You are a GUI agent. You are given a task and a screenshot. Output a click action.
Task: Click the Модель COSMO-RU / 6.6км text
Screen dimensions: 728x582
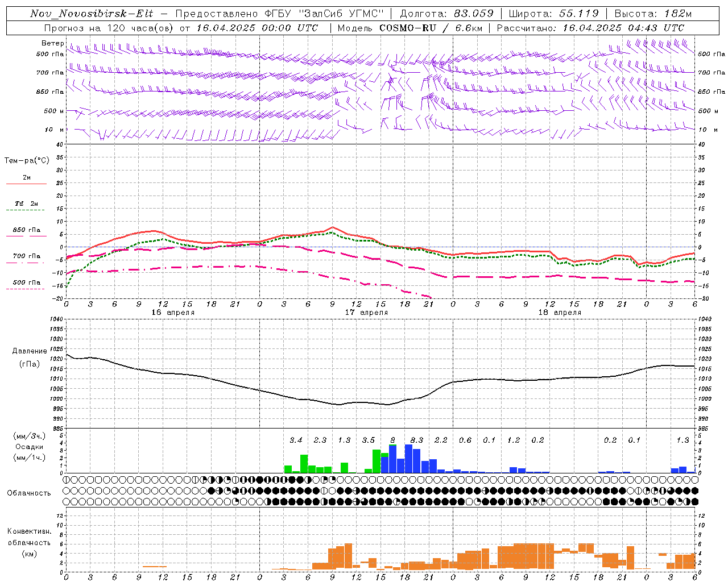[x=410, y=27]
